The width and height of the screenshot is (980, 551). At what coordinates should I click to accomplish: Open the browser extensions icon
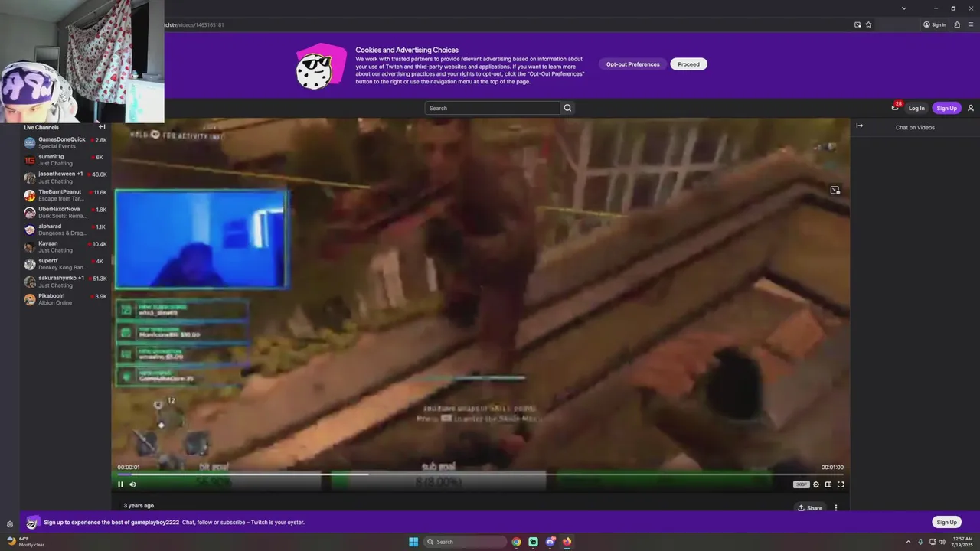957,24
